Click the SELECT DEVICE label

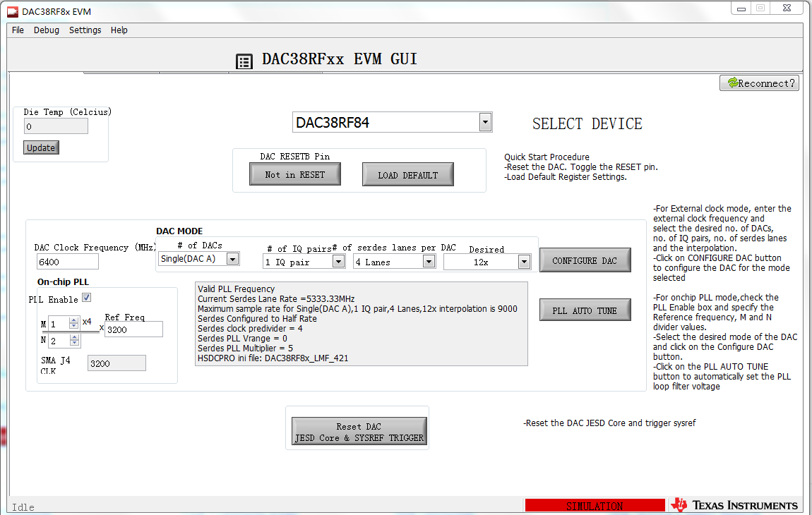(x=587, y=123)
